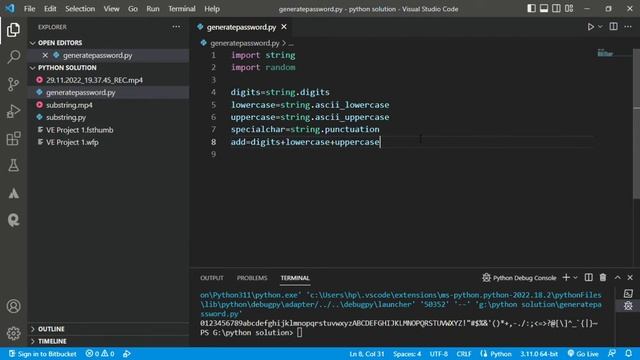Open the Selection menu

tap(80, 9)
